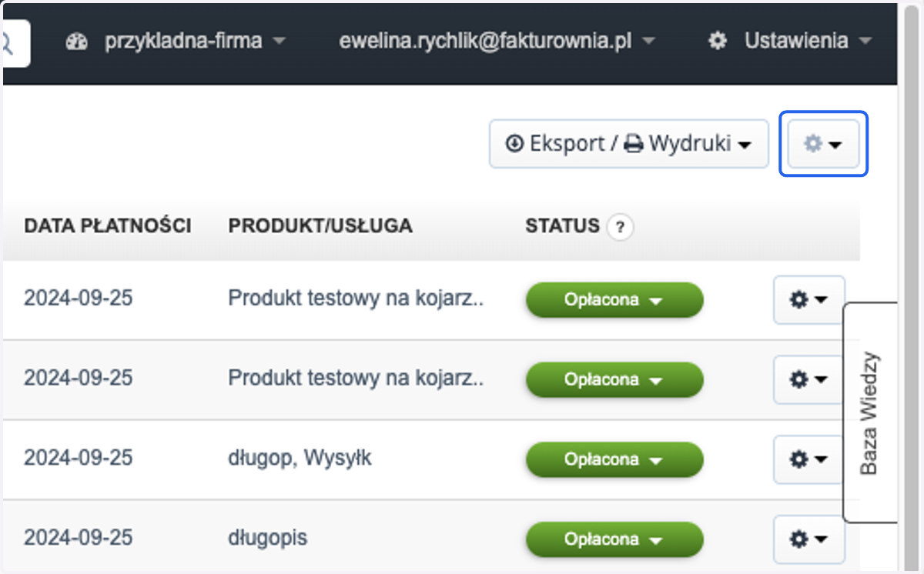Open the Baza Wiedzy side tab

(870, 413)
